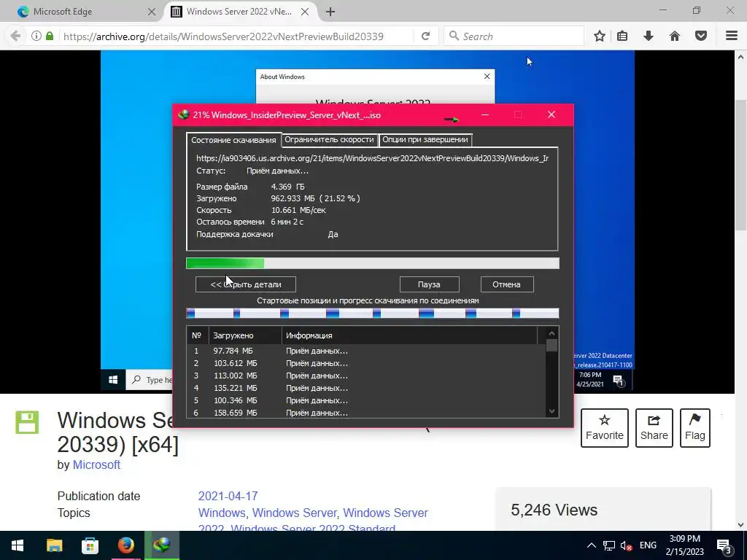
Task: Click the Скрыть детали button
Action: [x=246, y=284]
